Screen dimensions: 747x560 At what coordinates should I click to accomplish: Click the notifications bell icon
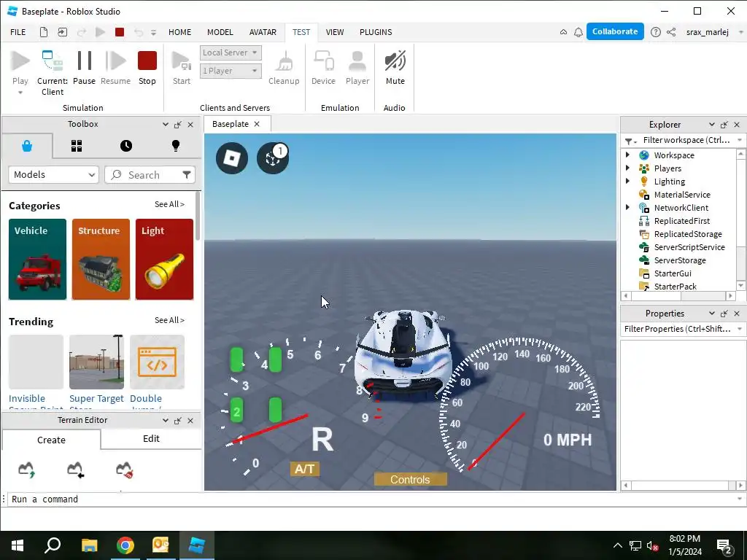(x=578, y=32)
